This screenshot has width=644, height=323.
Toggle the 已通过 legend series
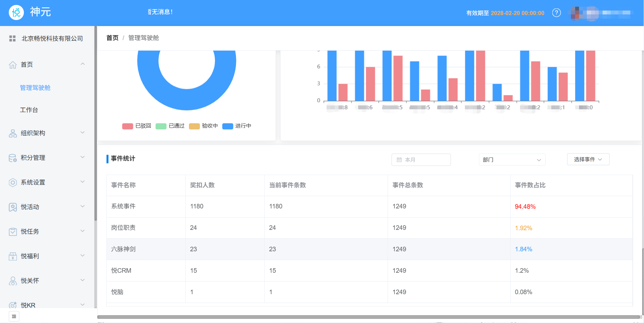point(170,126)
